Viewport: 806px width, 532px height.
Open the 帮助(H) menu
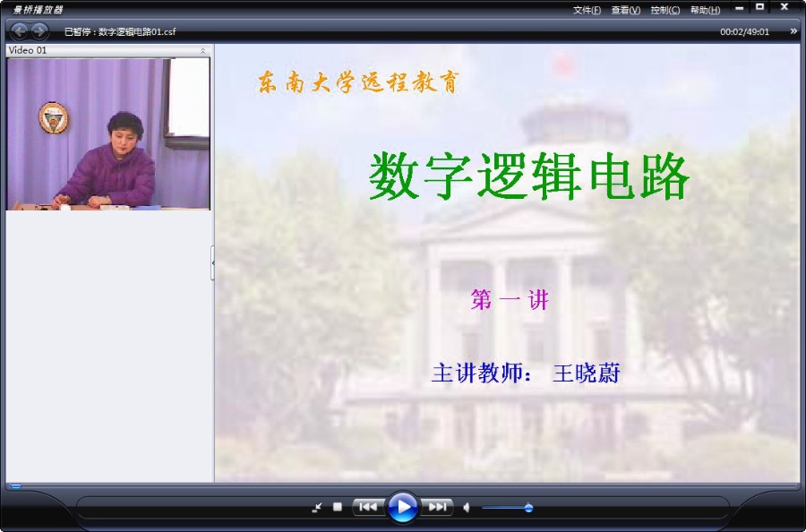[705, 10]
